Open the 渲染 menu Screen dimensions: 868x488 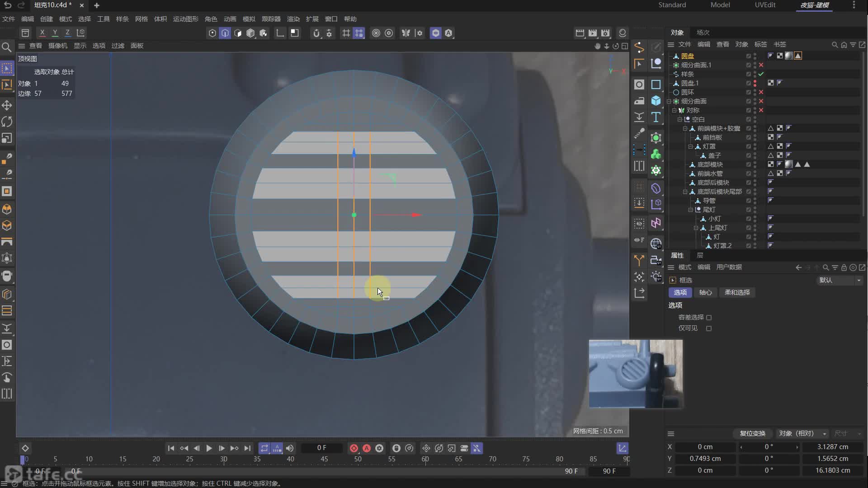[293, 19]
